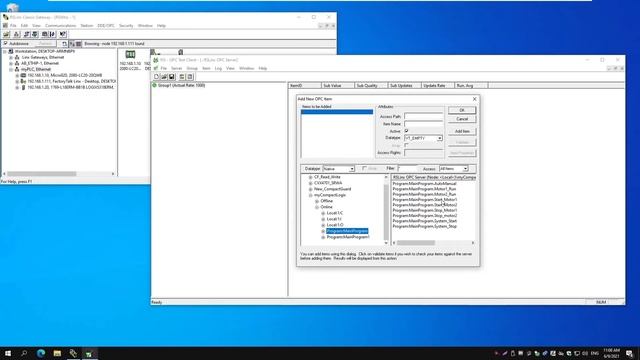Click Linx Gateways network icon
The image size is (640, 360).
click(17, 58)
